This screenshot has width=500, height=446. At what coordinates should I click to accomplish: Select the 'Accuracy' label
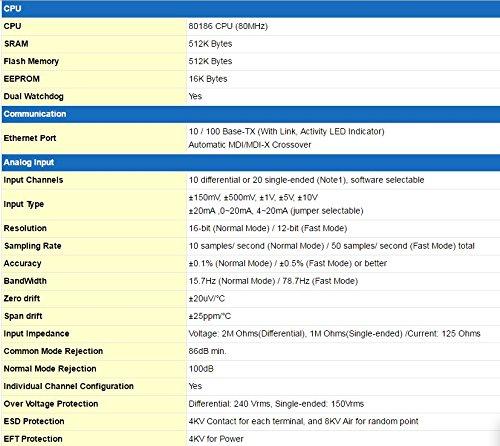coord(22,263)
